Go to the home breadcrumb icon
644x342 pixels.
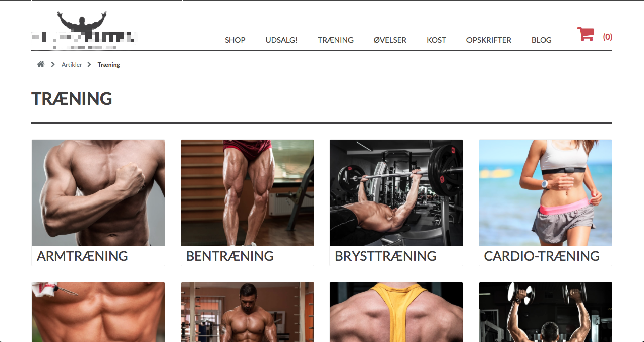click(x=41, y=64)
